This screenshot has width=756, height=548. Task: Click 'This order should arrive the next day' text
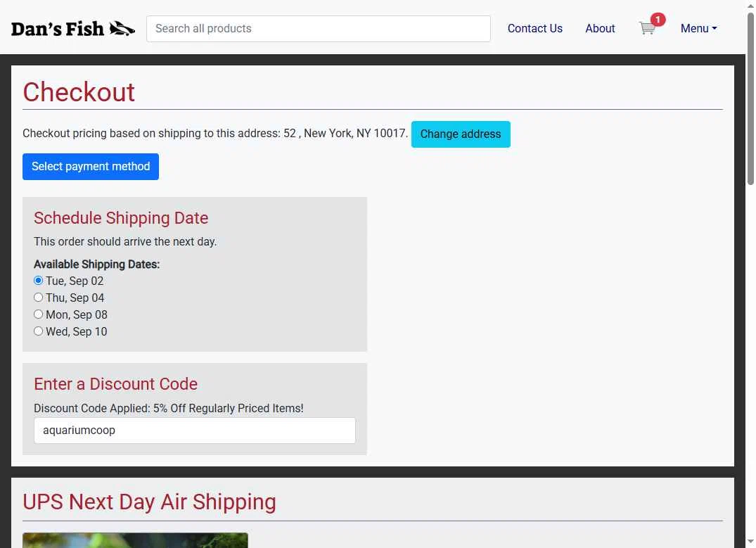click(x=125, y=242)
